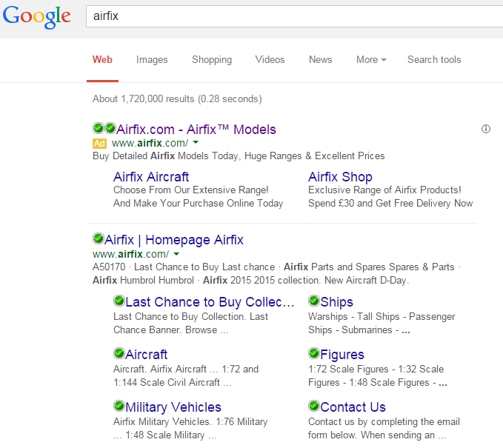Click 'Warships - Tall Ships - Passenger' snippet
The image size is (503, 448).
[x=382, y=317]
